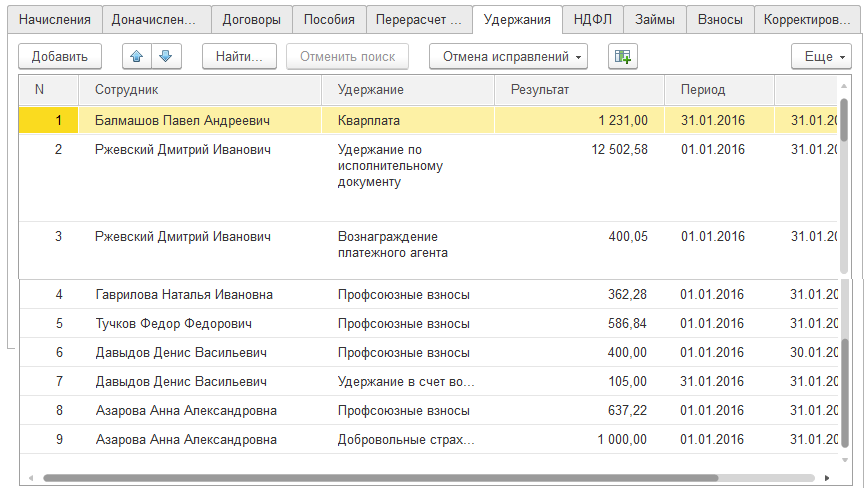Click the horizontal scrollbar left arrow
Screen dimensions: 866x488
31,477
